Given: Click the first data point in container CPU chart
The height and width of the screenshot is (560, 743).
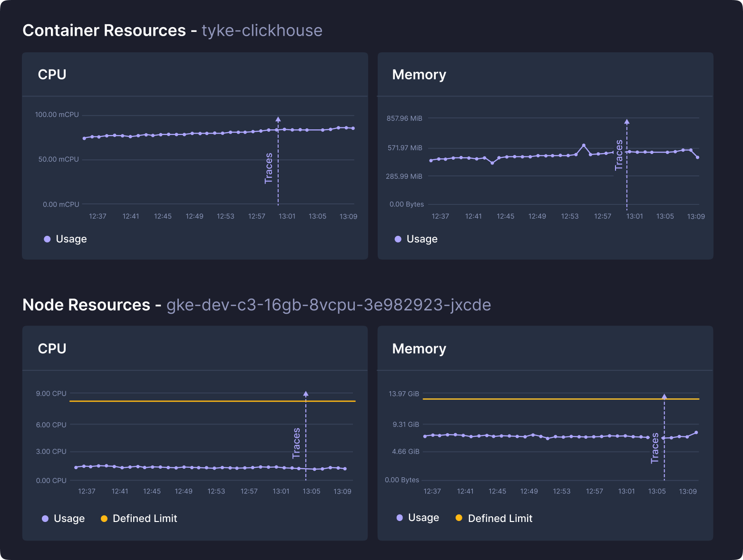Looking at the screenshot, I should coord(84,138).
